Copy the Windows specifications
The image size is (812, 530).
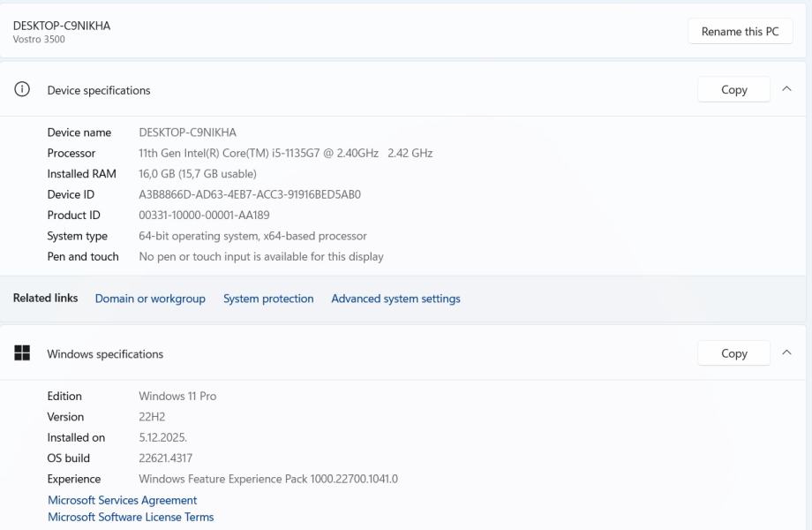733,353
